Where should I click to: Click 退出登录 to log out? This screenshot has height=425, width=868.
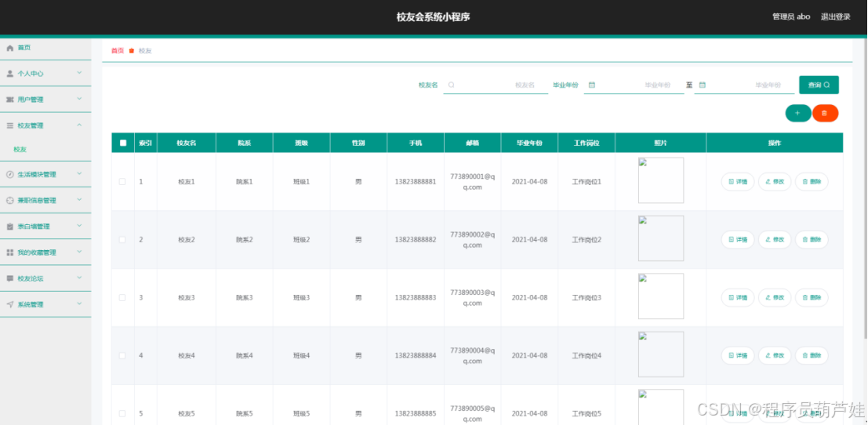coord(835,16)
